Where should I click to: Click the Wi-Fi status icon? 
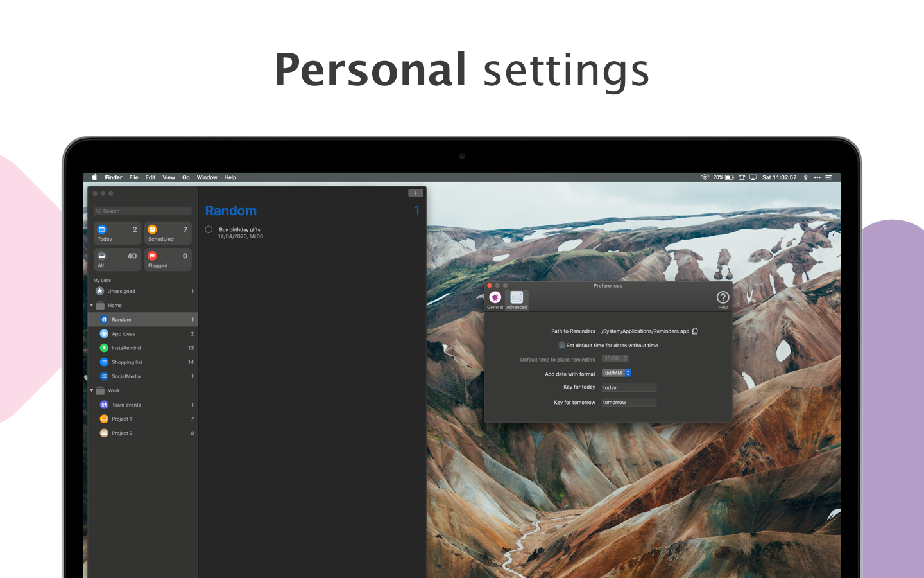pos(705,177)
